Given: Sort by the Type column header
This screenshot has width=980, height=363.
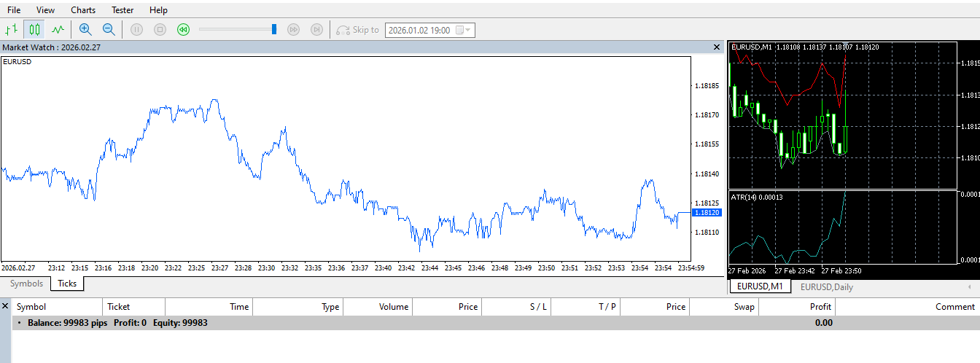Looking at the screenshot, I should point(297,307).
